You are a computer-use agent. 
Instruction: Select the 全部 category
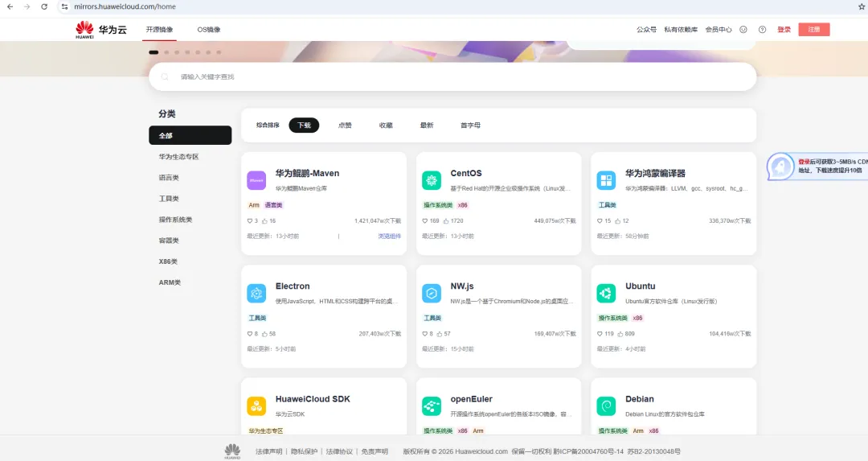click(x=190, y=135)
